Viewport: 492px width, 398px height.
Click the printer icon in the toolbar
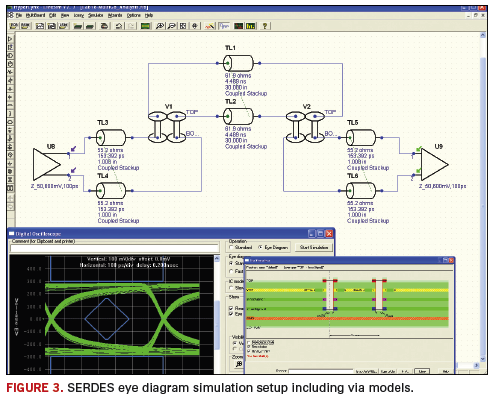click(104, 26)
